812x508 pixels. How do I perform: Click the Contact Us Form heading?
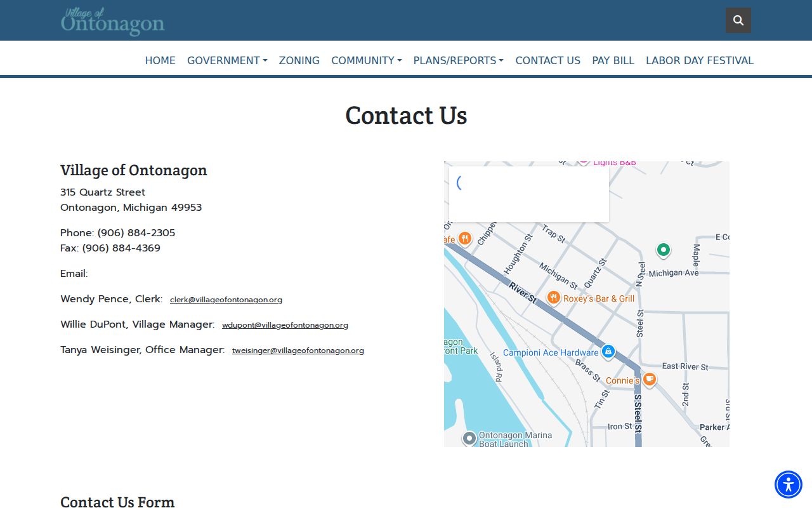117,502
